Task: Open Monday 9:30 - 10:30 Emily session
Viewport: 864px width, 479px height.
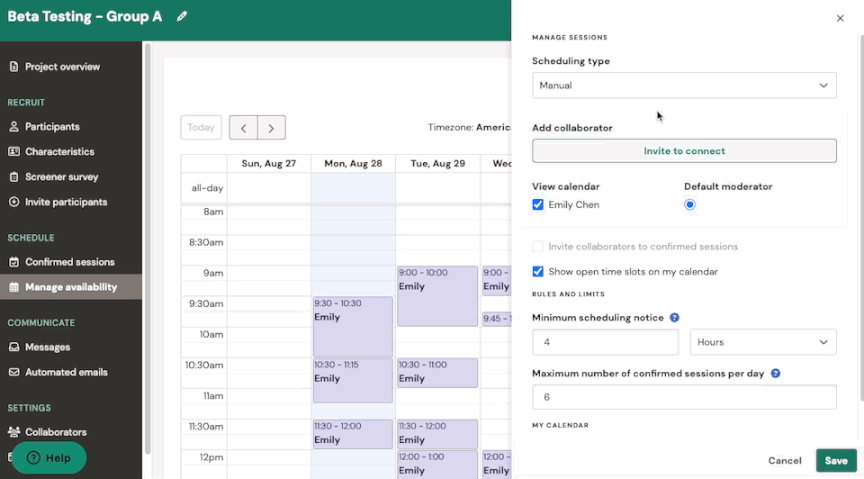Action: 352,325
